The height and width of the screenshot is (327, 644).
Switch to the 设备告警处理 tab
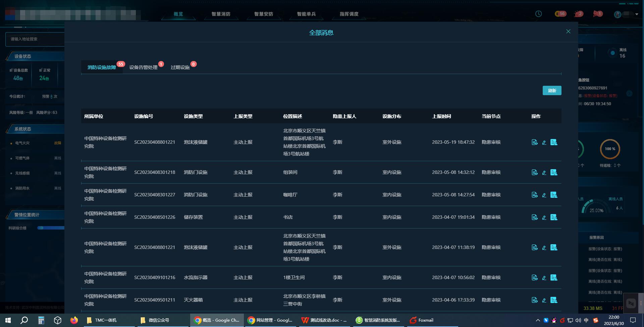tap(143, 67)
